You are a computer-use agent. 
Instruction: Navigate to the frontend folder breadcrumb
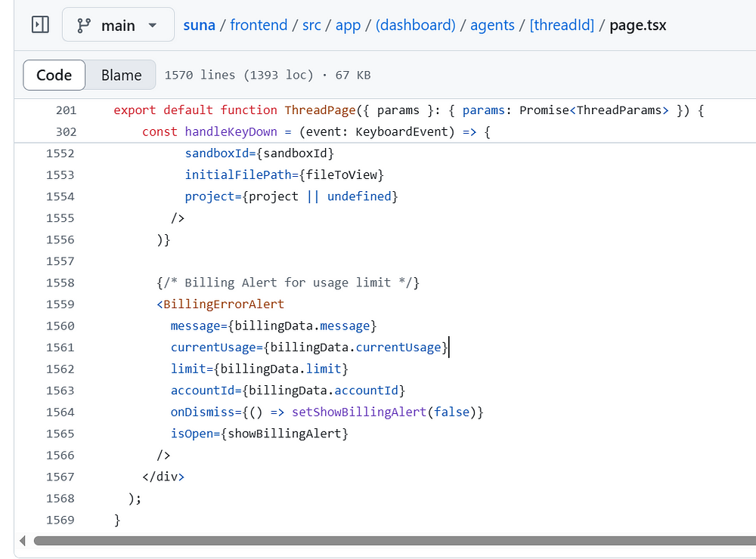[259, 25]
